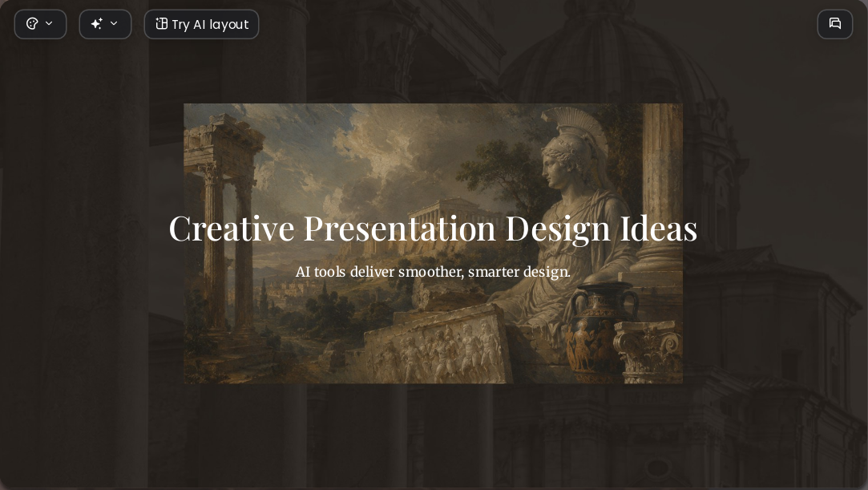Expand the chevron beside the sparkle icon
Screen dimensions: 868x490
[x=114, y=23]
